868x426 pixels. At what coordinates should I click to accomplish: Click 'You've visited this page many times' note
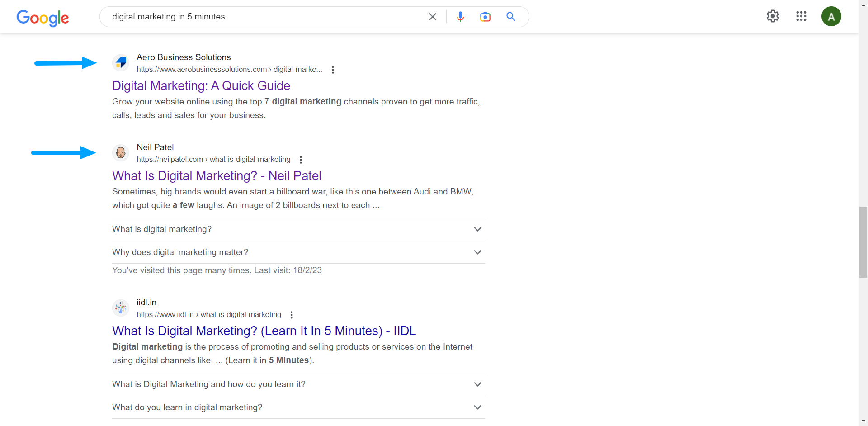(x=217, y=270)
